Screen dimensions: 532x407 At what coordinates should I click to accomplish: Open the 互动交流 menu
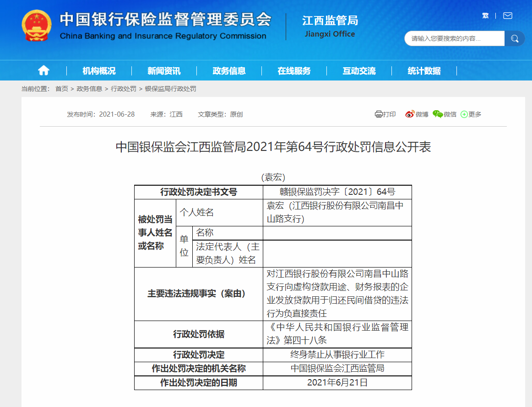click(x=359, y=71)
